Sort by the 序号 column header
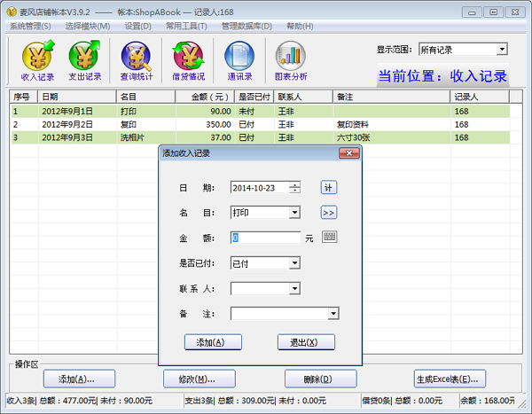This screenshot has width=532, height=414. pyautogui.click(x=23, y=97)
